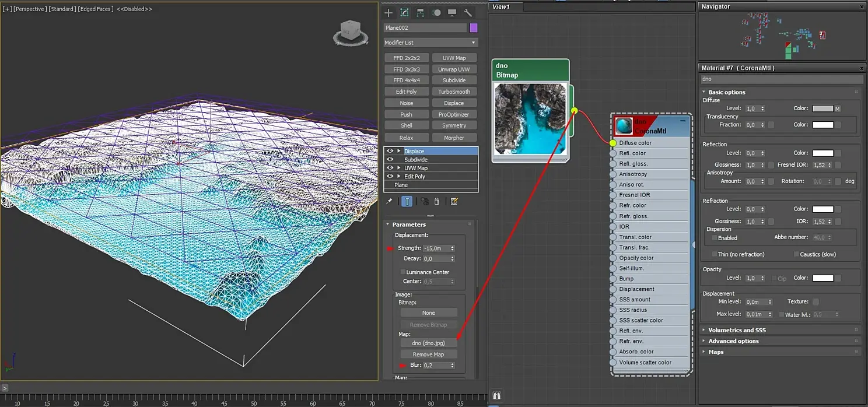Click the dno bitmap thumbnail node
Screen dimensions: 868x407
click(x=530, y=118)
